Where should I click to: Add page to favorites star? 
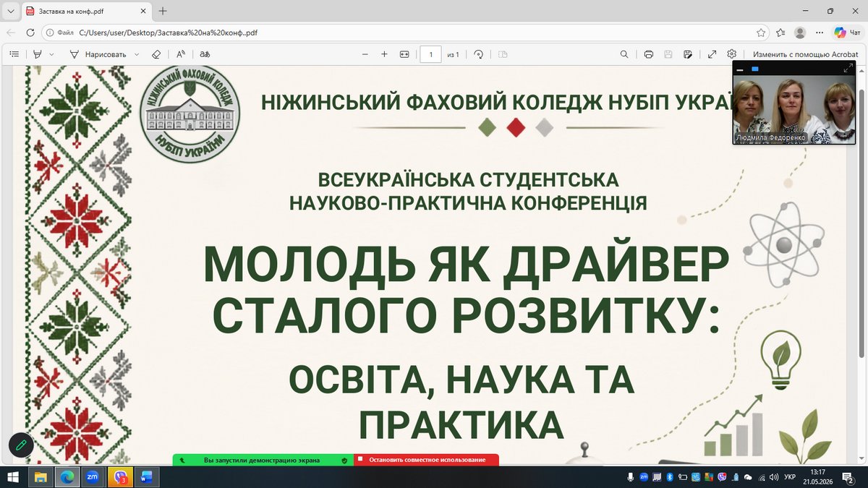pos(761,33)
